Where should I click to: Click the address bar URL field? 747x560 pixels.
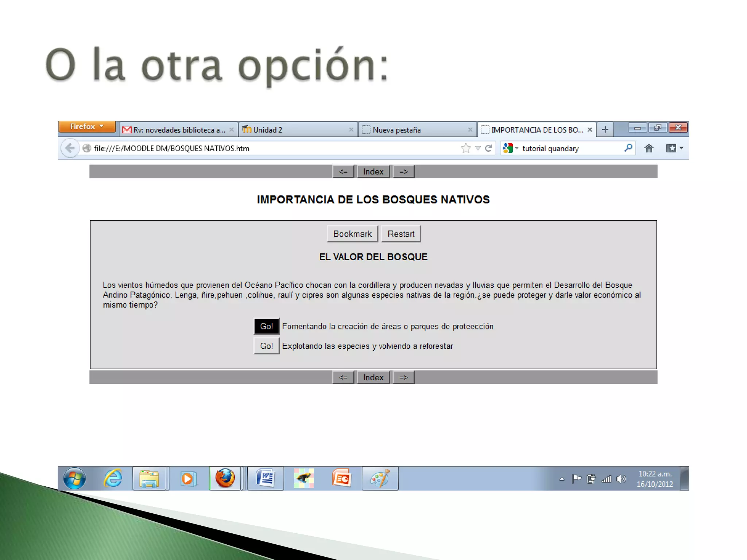269,148
